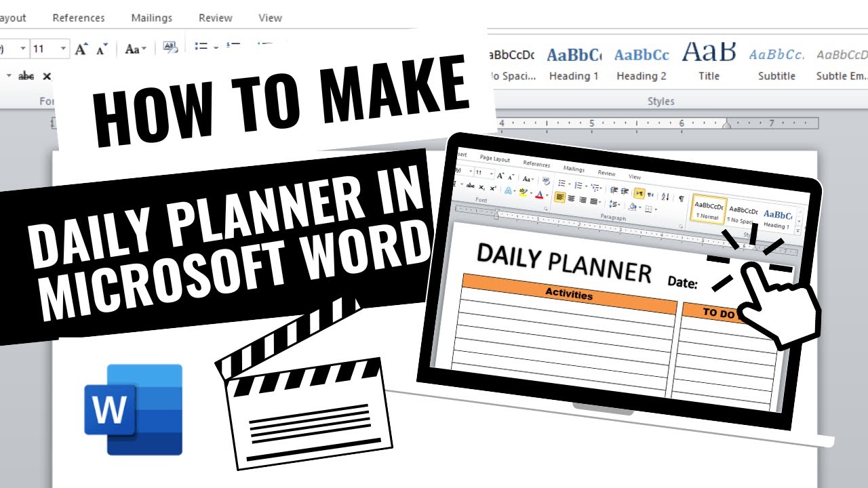Screen dimensions: 868x488
Task: Click Clear Formatting icon in background Word ribbon
Action: [170, 48]
